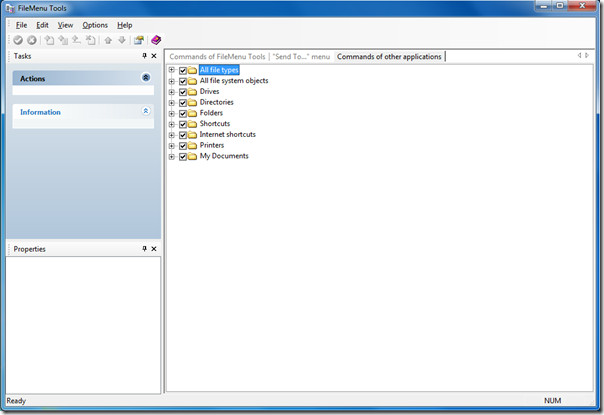This screenshot has width=604, height=415.
Task: Open the Options menu
Action: [95, 25]
